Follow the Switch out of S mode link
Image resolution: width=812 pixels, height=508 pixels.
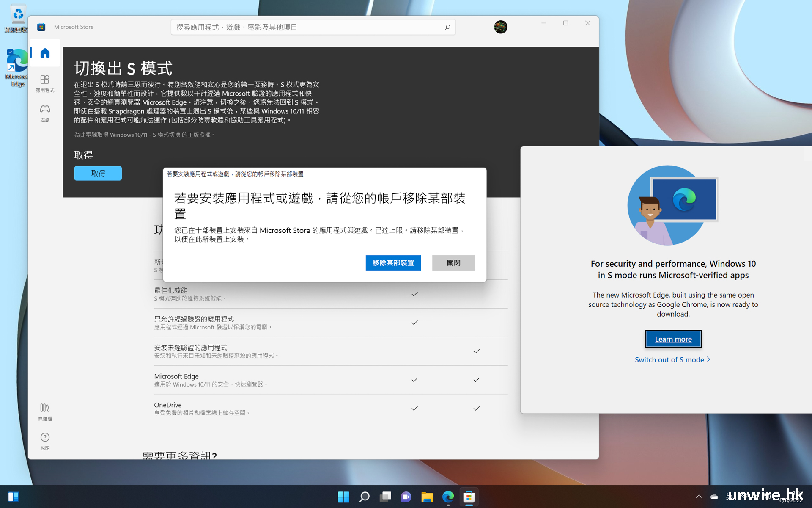(672, 360)
